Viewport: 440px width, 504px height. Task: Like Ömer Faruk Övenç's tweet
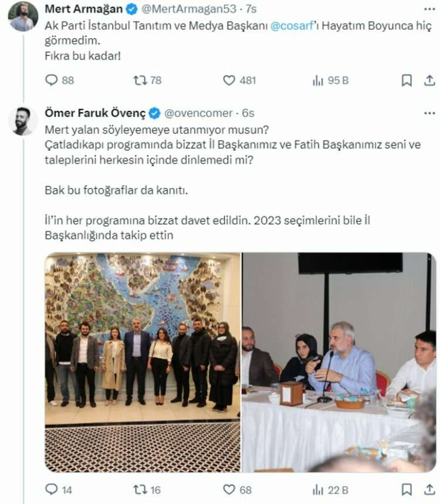point(229,489)
